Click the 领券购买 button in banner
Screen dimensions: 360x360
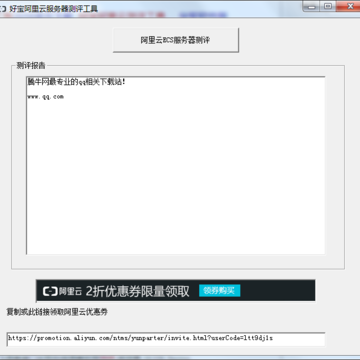click(219, 291)
